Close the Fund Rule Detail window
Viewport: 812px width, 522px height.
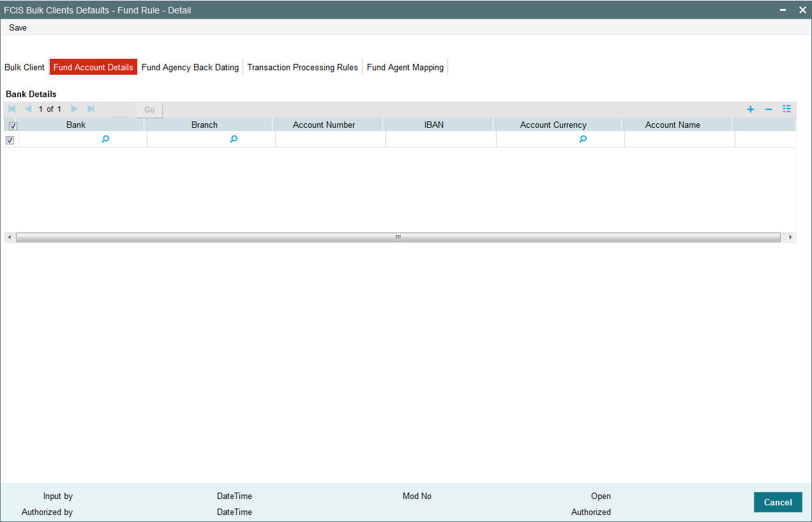tap(802, 10)
